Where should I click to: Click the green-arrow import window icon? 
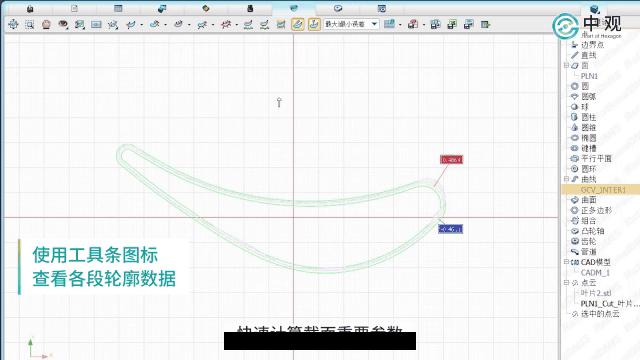coord(452,24)
